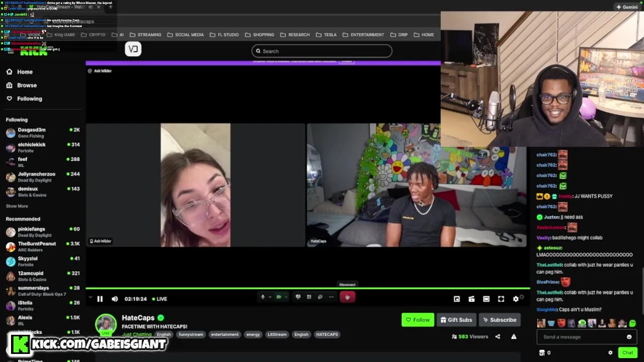The height and width of the screenshot is (362, 644).
Task: Mute the stream volume speaker icon
Action: 115,299
